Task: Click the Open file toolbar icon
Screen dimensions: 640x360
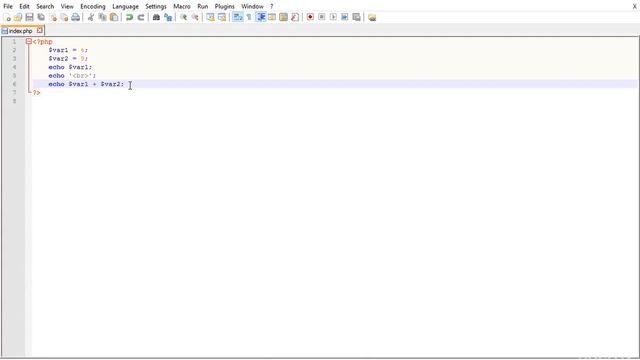Action: coord(18,17)
